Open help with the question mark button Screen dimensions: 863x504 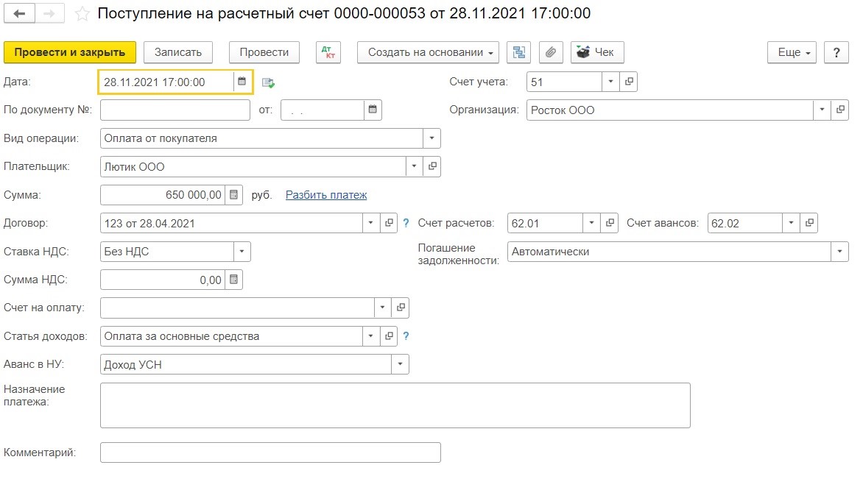[x=836, y=52]
